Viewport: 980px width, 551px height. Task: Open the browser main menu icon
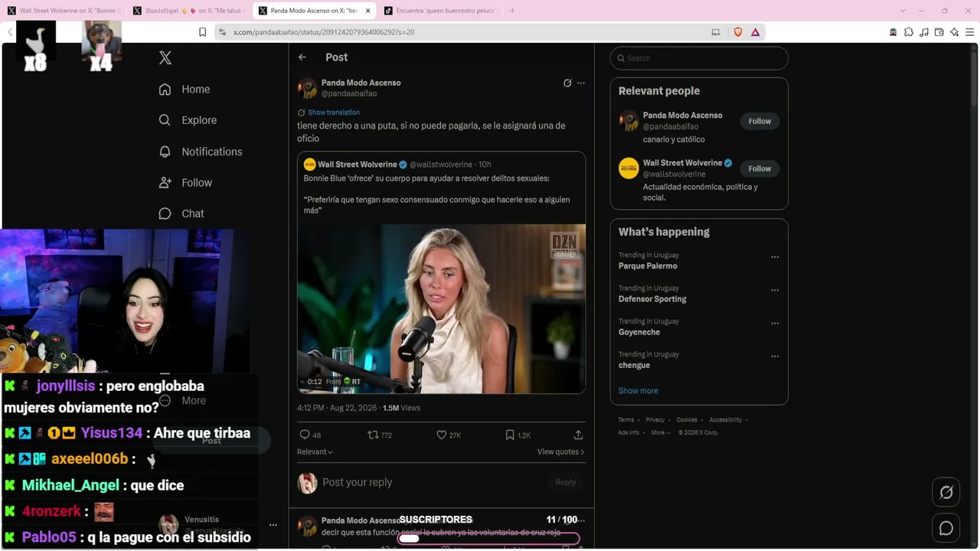970,32
